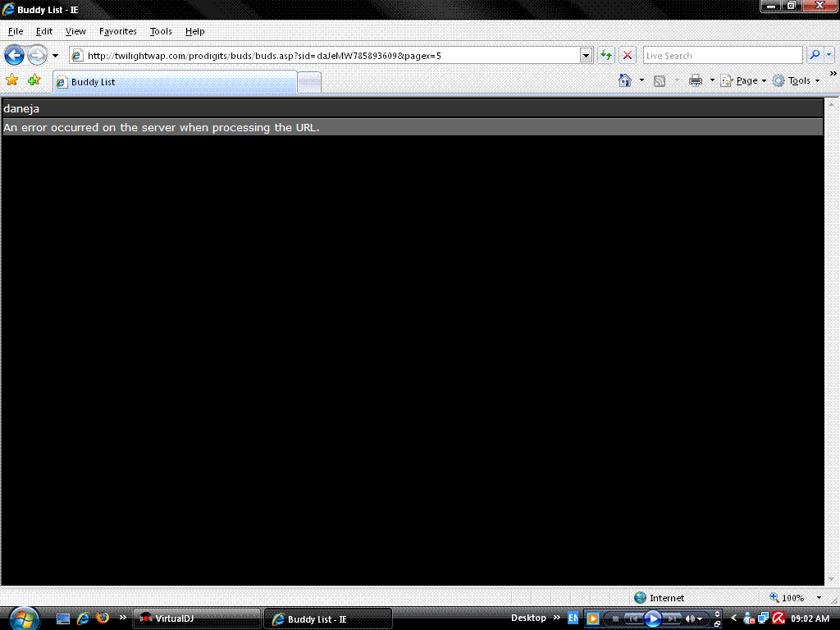Click the Internet security zone indicator
This screenshot has height=630, width=840.
click(660, 598)
